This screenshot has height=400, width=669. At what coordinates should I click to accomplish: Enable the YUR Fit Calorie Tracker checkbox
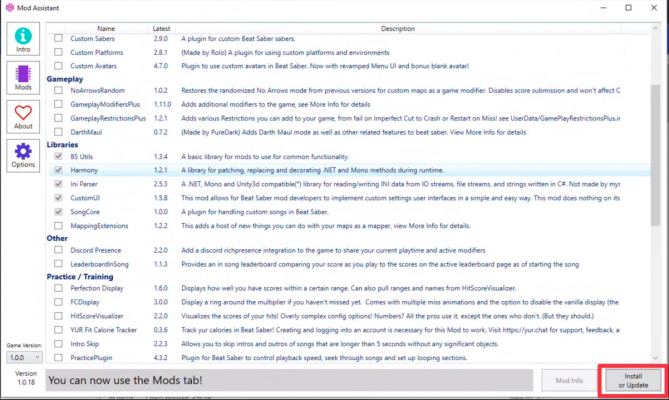tap(58, 330)
